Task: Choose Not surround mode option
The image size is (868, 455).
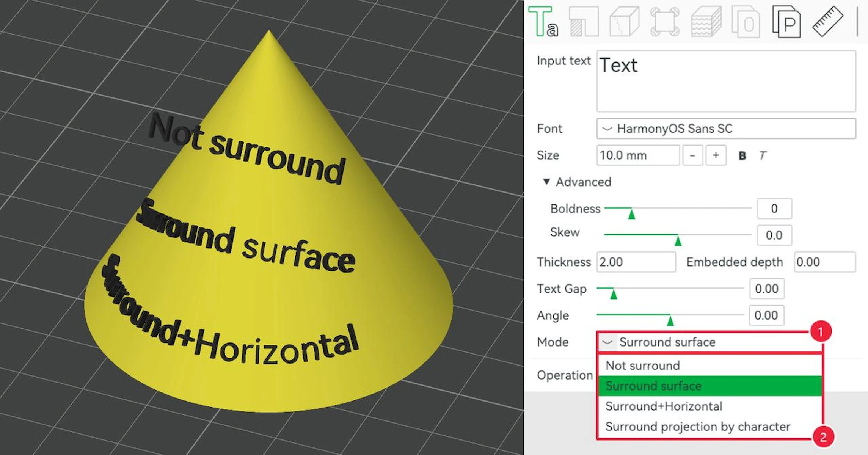Action: (710, 366)
